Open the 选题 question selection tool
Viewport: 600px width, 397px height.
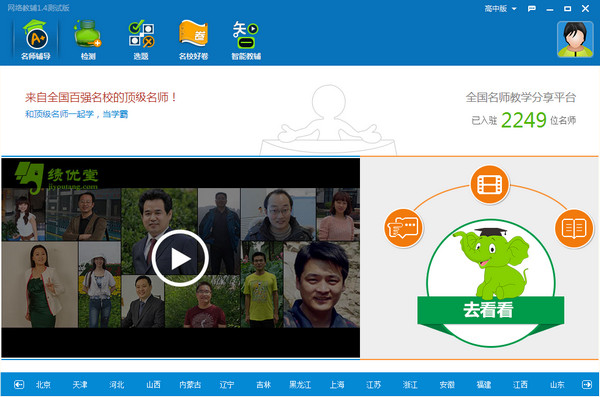(141, 40)
